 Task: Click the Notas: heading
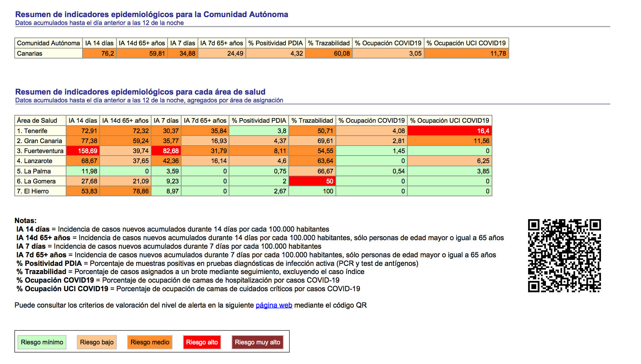pos(25,221)
